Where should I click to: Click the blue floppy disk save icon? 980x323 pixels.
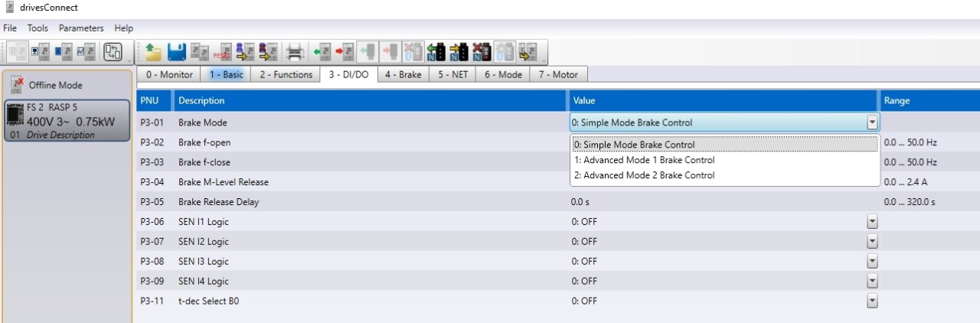[177, 52]
